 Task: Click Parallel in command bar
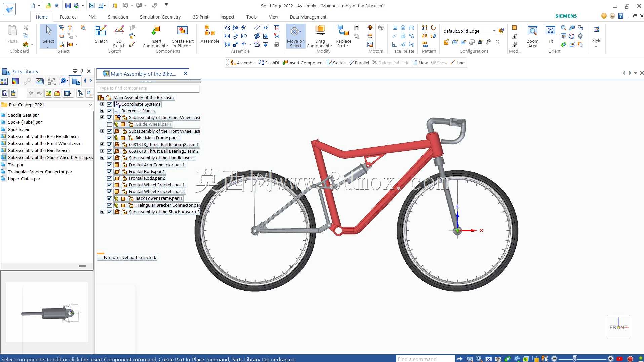(x=359, y=63)
